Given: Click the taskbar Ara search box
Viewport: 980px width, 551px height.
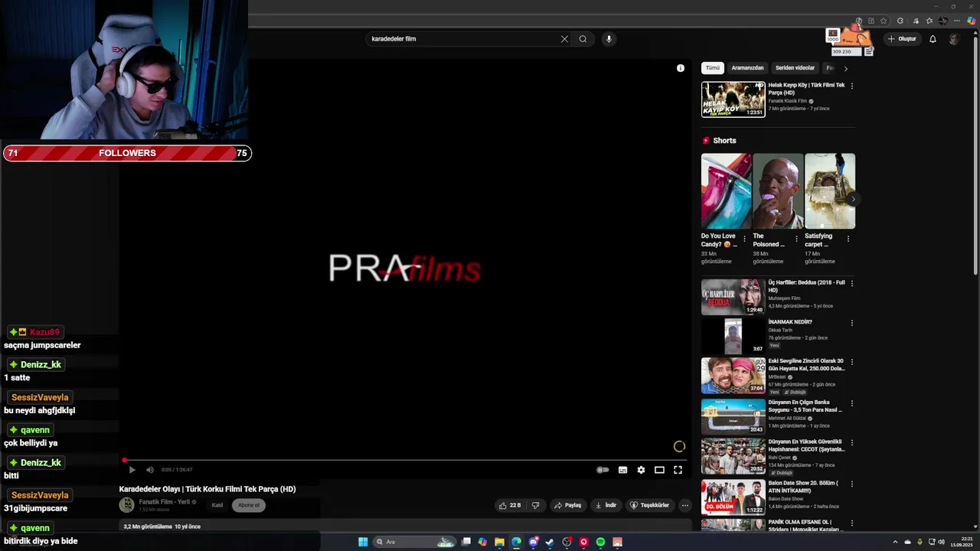Looking at the screenshot, I should [x=415, y=542].
